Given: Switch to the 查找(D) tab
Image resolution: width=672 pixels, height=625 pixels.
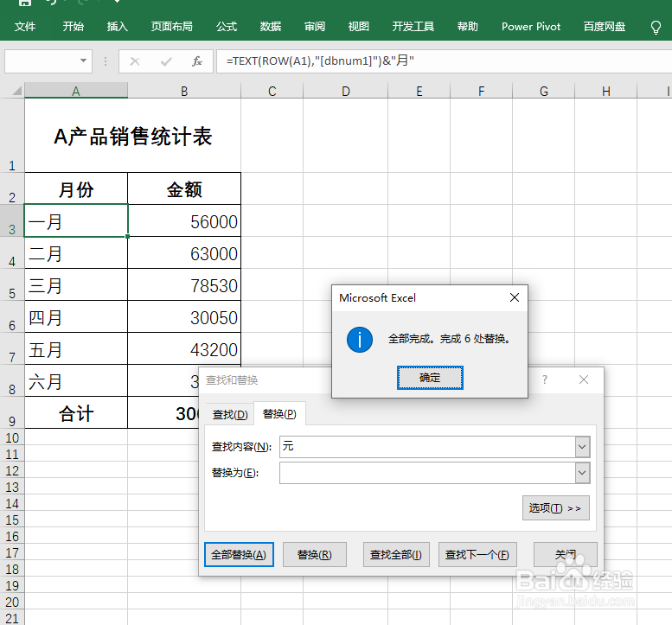Looking at the screenshot, I should 230,414.
